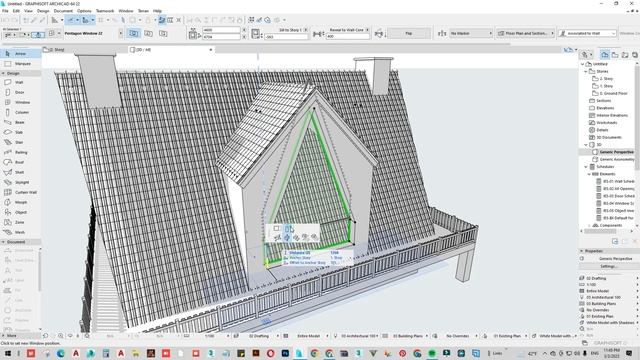
Task: Click the Project Map icon in Navigator
Action: (x=604, y=55)
